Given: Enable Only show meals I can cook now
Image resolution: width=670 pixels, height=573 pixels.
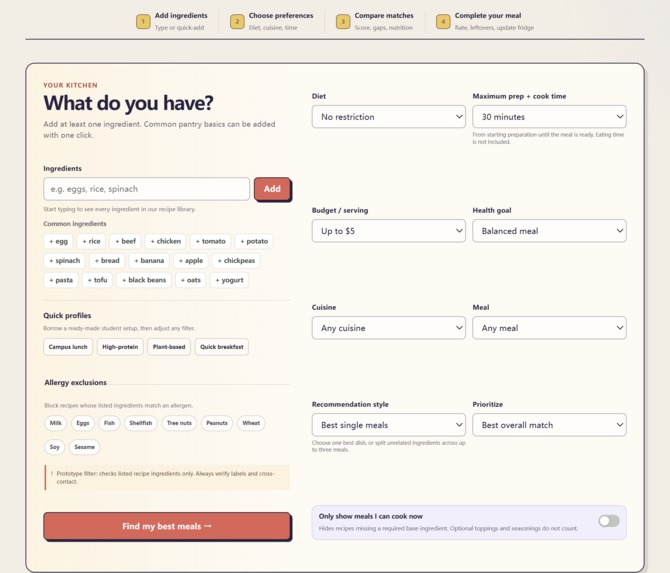Looking at the screenshot, I should (609, 521).
